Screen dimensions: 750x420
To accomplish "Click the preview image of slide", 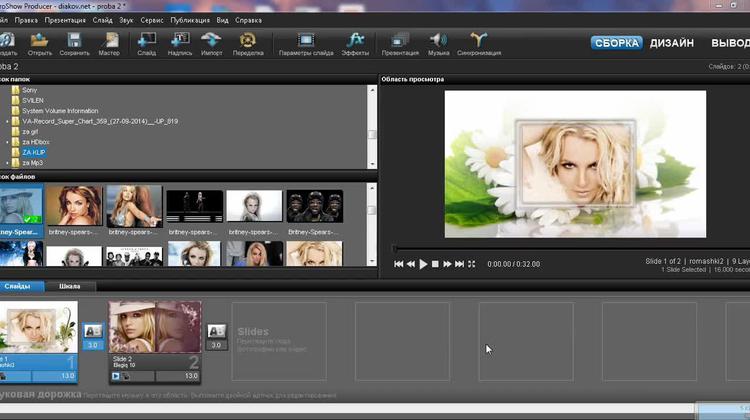I will coord(575,164).
